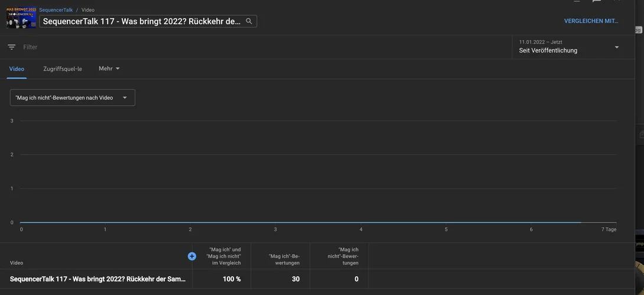Image resolution: width=644 pixels, height=295 pixels.
Task: Click the 0 dislikes value cell
Action: point(356,279)
